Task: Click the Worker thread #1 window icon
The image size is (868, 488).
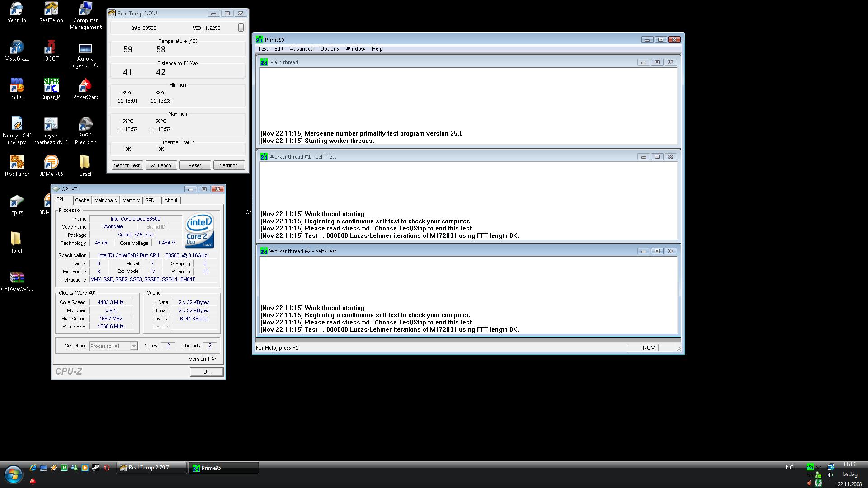Action: pos(264,157)
